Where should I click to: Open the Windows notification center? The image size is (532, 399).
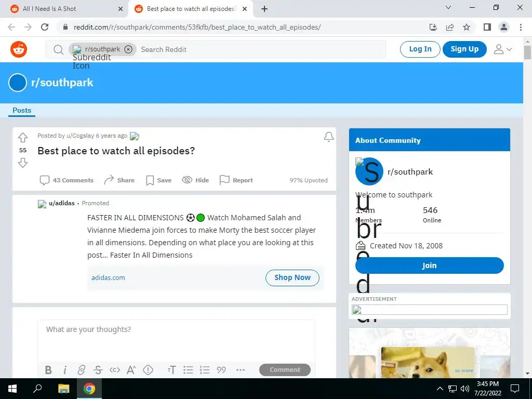[x=515, y=389]
